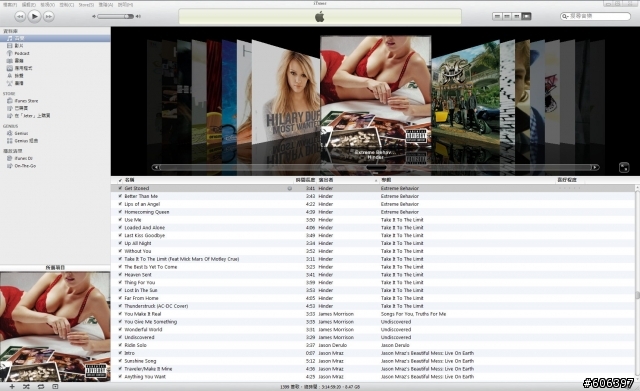Toggle the Selected Item artwork header
Image resolution: width=640 pixels, height=391 pixels.
[x=55, y=267]
